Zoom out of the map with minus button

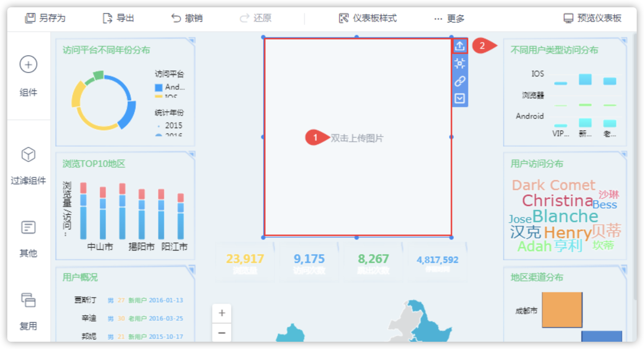pos(222,333)
